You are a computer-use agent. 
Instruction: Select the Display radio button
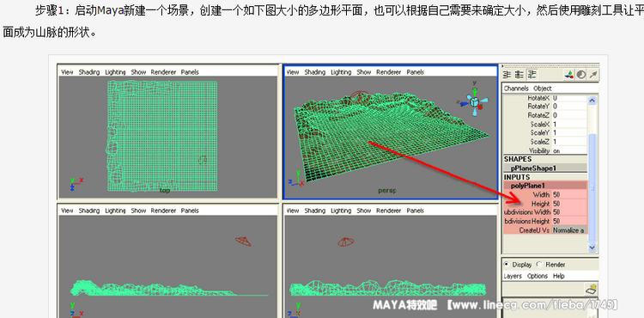(506, 264)
